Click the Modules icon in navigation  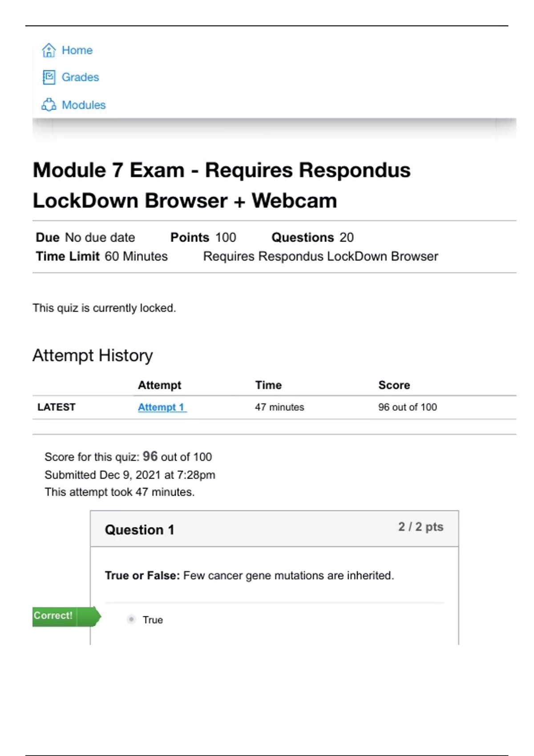tap(49, 105)
